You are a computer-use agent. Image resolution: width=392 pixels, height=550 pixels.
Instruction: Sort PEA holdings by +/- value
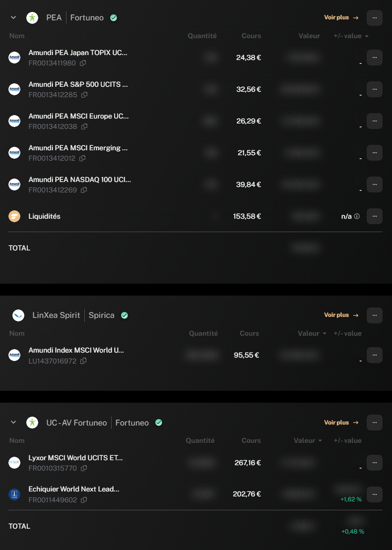(351, 36)
